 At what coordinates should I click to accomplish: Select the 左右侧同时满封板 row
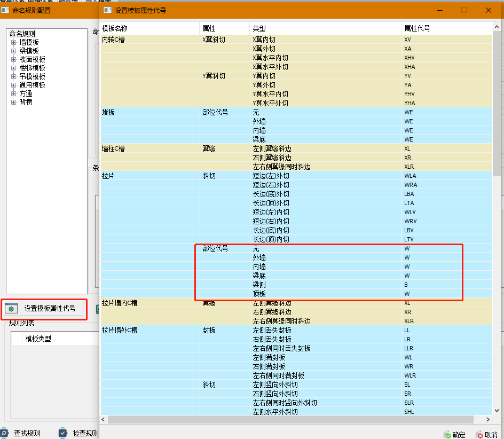(278, 375)
